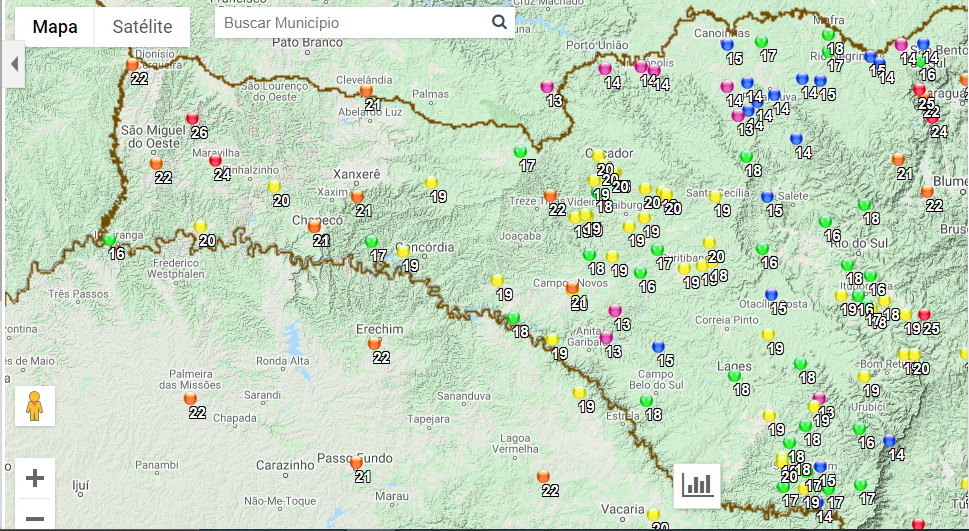969x531 pixels.
Task: Click yellow 20 marker at Vacaria
Action: (x=653, y=514)
